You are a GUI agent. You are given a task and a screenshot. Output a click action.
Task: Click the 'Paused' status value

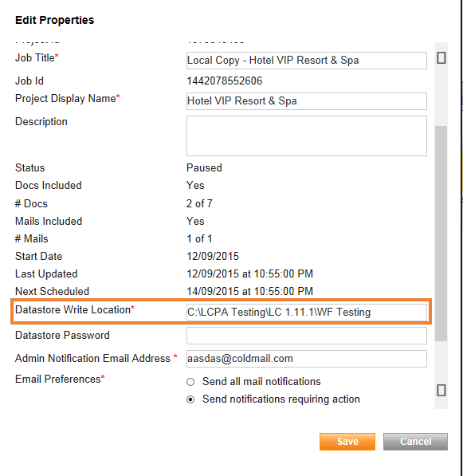tap(204, 168)
